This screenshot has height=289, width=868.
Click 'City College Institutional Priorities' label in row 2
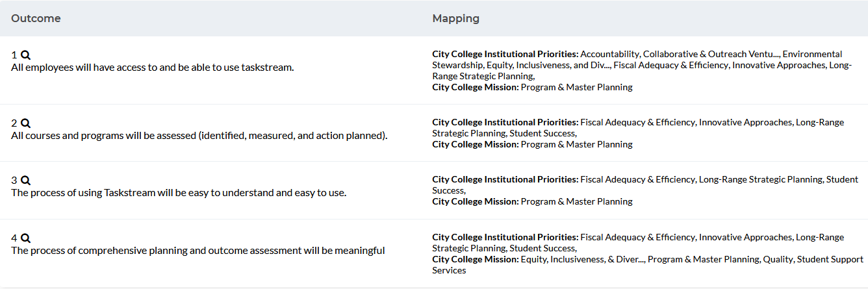[x=505, y=122]
